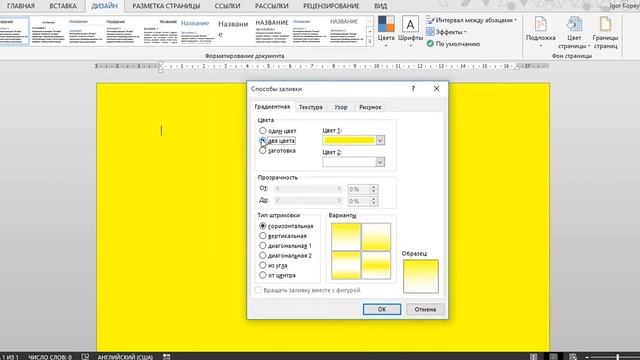This screenshot has width=640, height=360.
Task: Select горизонтальная shading type
Action: pyautogui.click(x=262, y=226)
